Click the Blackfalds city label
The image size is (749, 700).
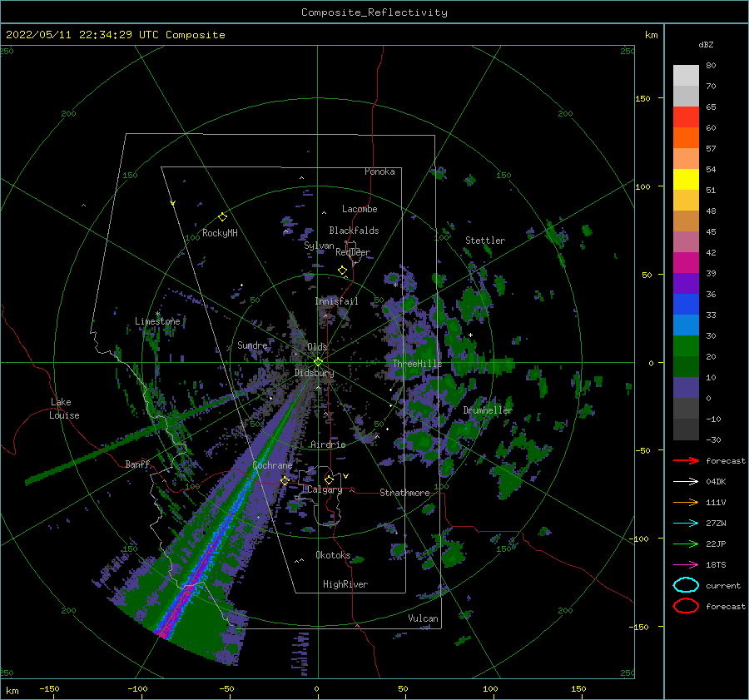pos(354,231)
